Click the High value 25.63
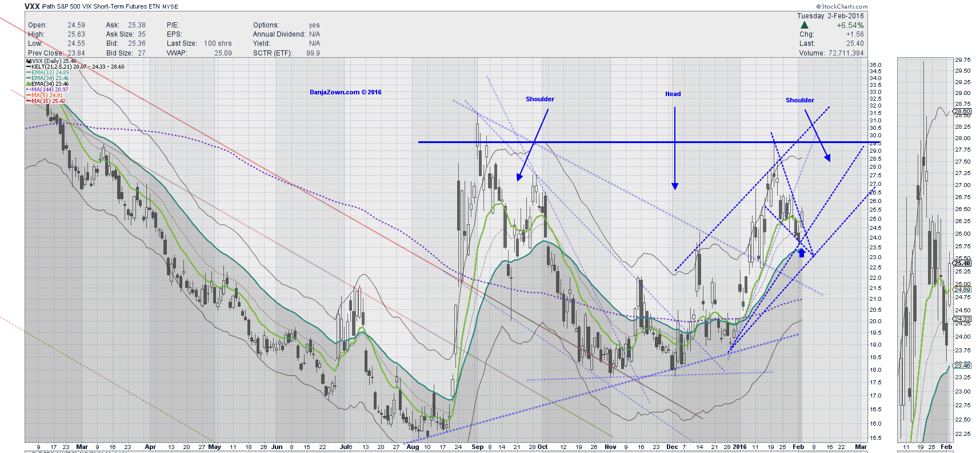Screen dimensions: 980x453 click(x=76, y=34)
